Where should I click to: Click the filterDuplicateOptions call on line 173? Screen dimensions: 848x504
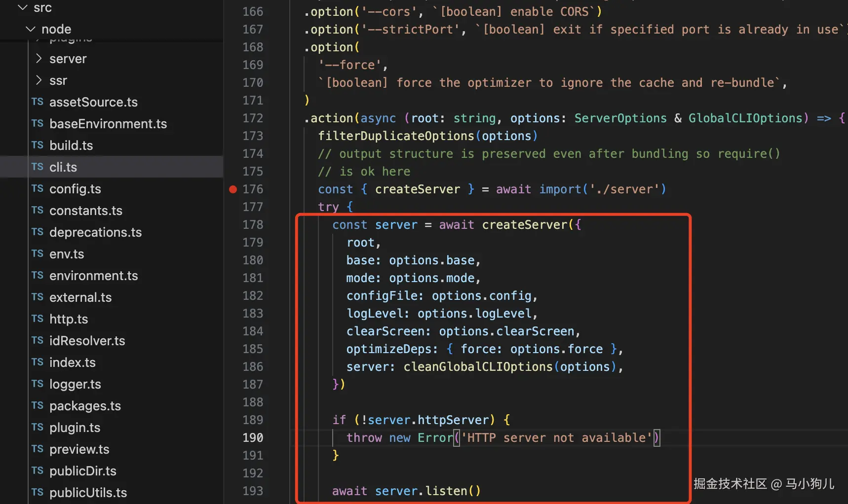click(x=396, y=136)
